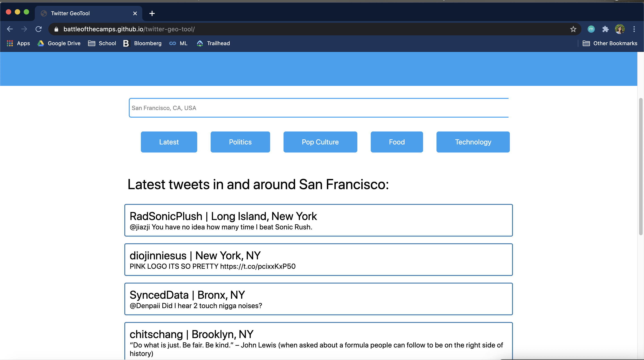Click the San Francisco location search field

pos(318,108)
